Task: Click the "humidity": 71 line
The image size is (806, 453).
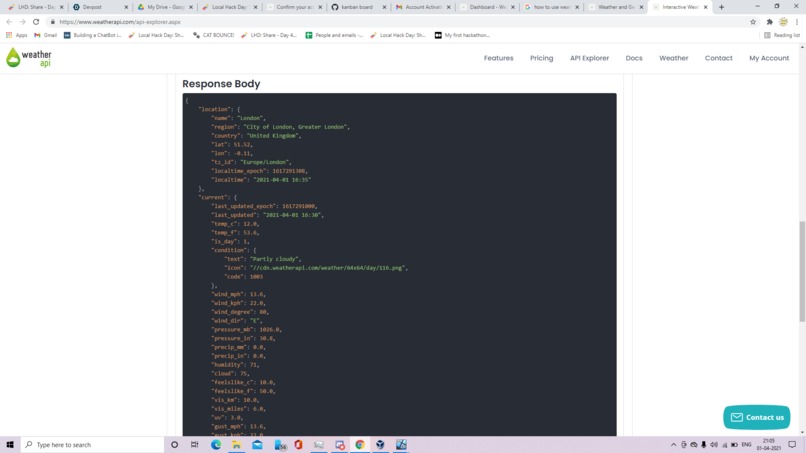Action: pos(236,365)
